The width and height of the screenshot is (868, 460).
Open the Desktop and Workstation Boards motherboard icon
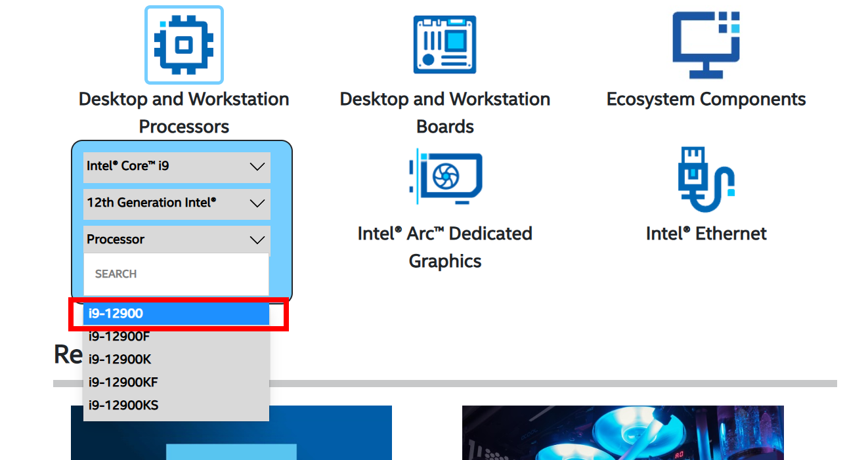pos(445,45)
